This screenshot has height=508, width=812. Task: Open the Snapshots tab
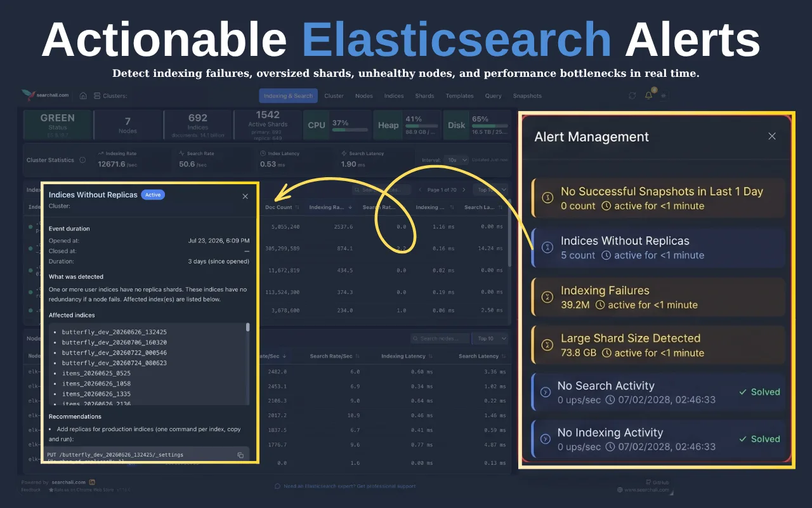click(x=527, y=96)
